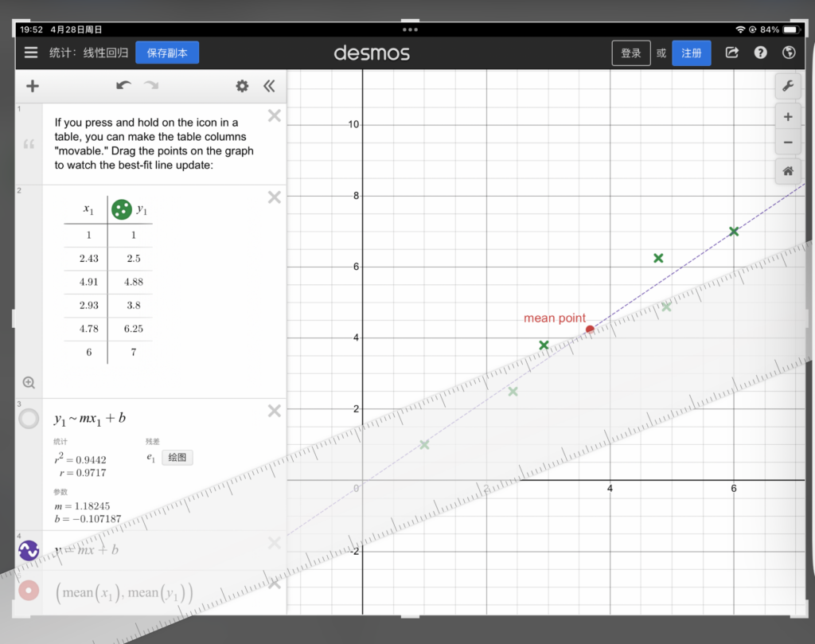Viewport: 815px width, 644px height.
Task: Zoom out on the graph
Action: (788, 142)
